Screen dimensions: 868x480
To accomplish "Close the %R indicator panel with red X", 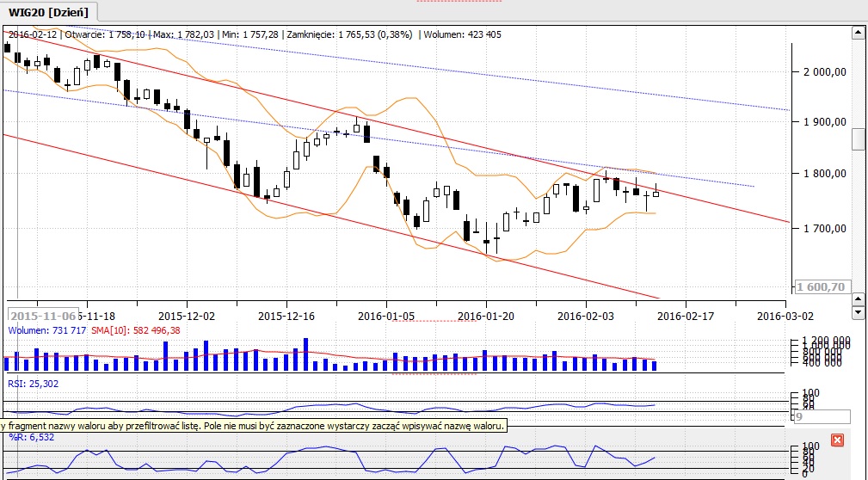I will 837,440.
